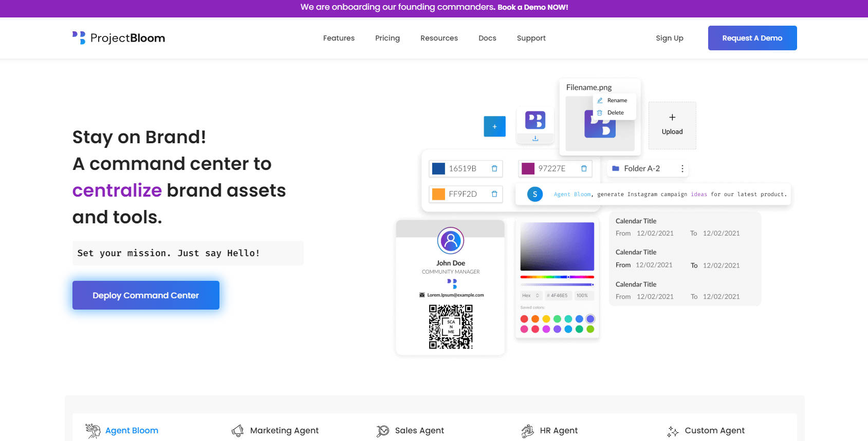Image resolution: width=868 pixels, height=441 pixels.
Task: Click the ProjectBloom logo
Action: click(x=119, y=38)
